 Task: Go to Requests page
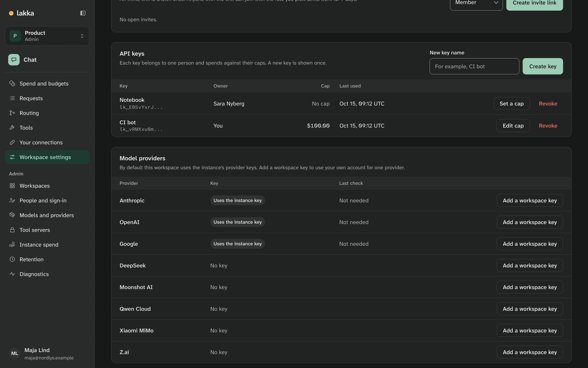coord(47,98)
